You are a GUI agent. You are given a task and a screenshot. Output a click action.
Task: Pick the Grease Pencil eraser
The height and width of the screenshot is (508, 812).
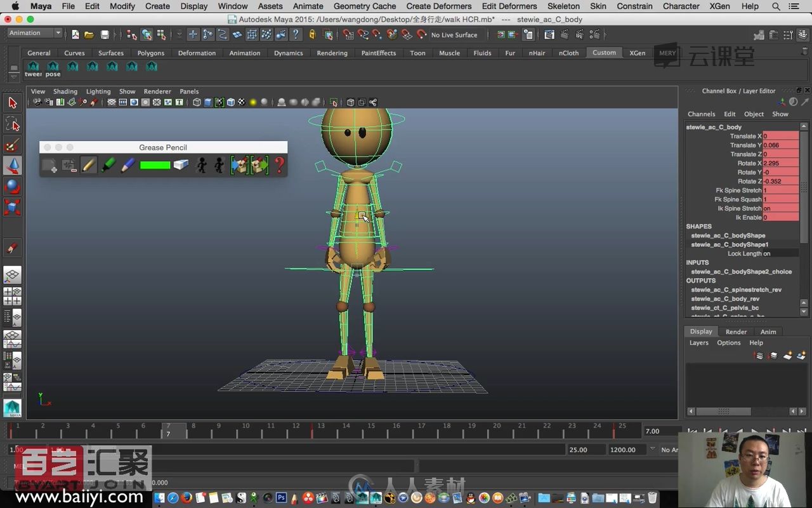coord(181,166)
